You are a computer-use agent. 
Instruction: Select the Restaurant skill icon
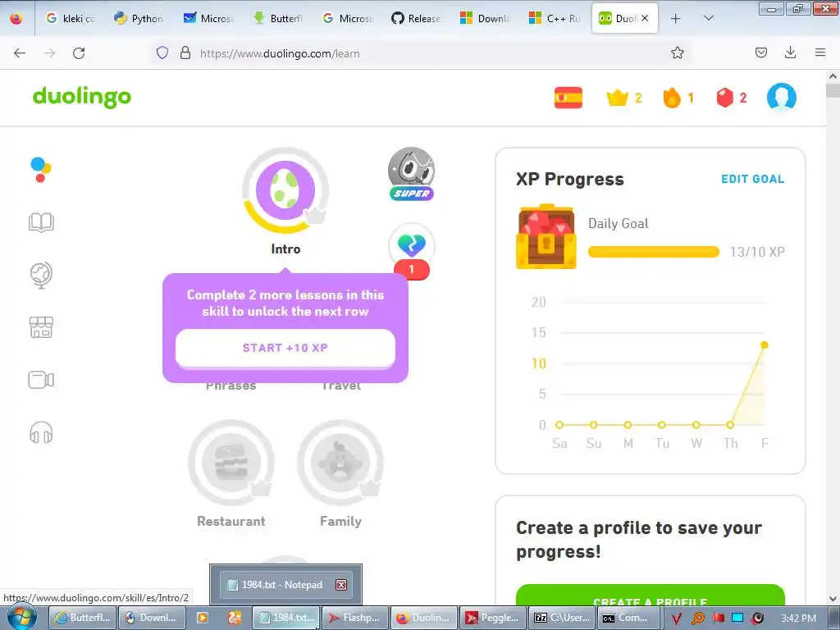231,462
